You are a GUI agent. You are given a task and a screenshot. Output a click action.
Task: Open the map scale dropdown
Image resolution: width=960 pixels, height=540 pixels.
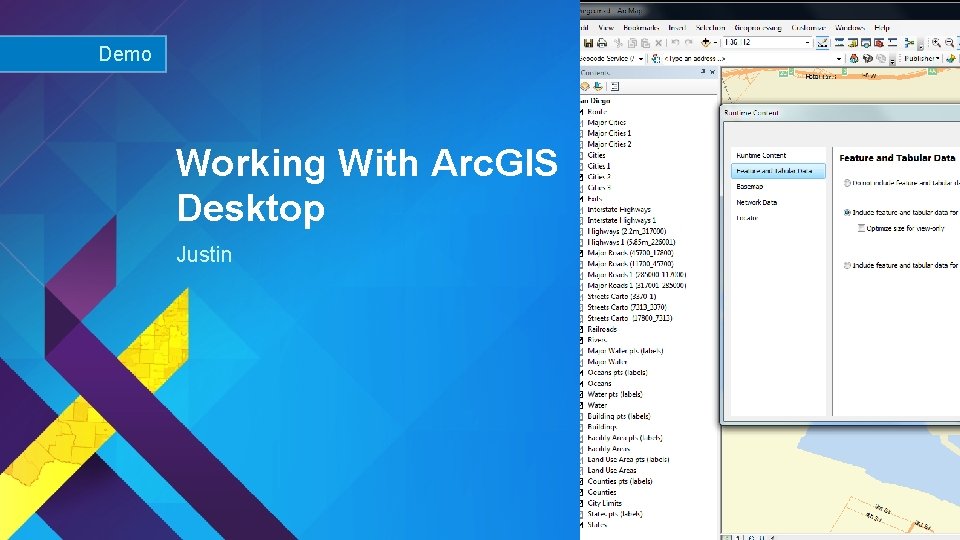tap(807, 43)
